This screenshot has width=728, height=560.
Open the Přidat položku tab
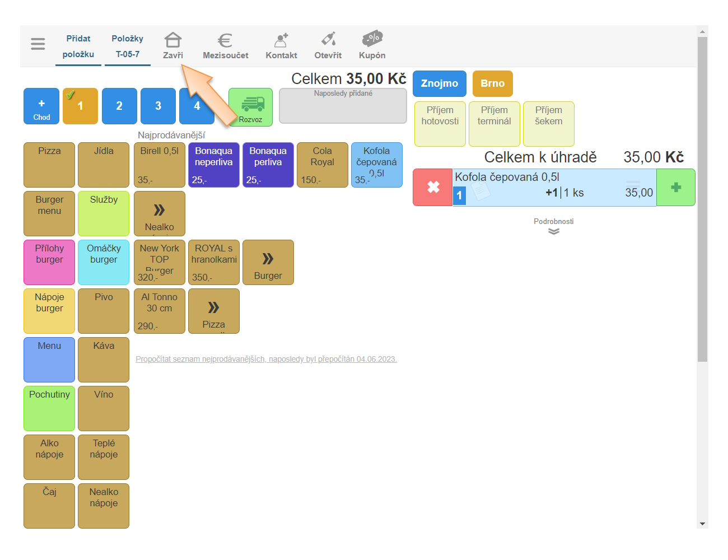click(x=78, y=46)
